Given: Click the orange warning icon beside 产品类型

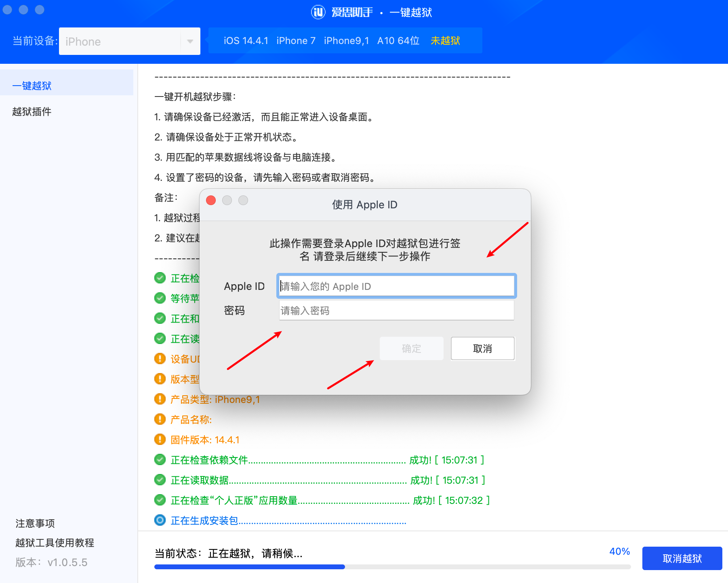Looking at the screenshot, I should pos(160,399).
